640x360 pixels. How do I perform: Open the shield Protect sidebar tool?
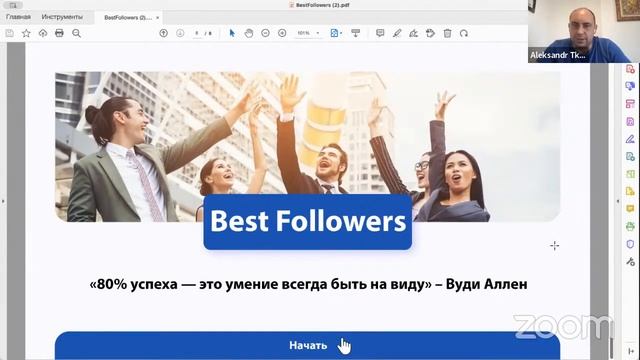630,244
